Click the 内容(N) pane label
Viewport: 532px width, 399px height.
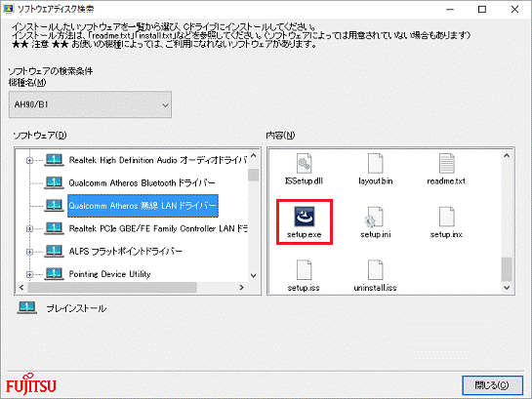pos(280,136)
